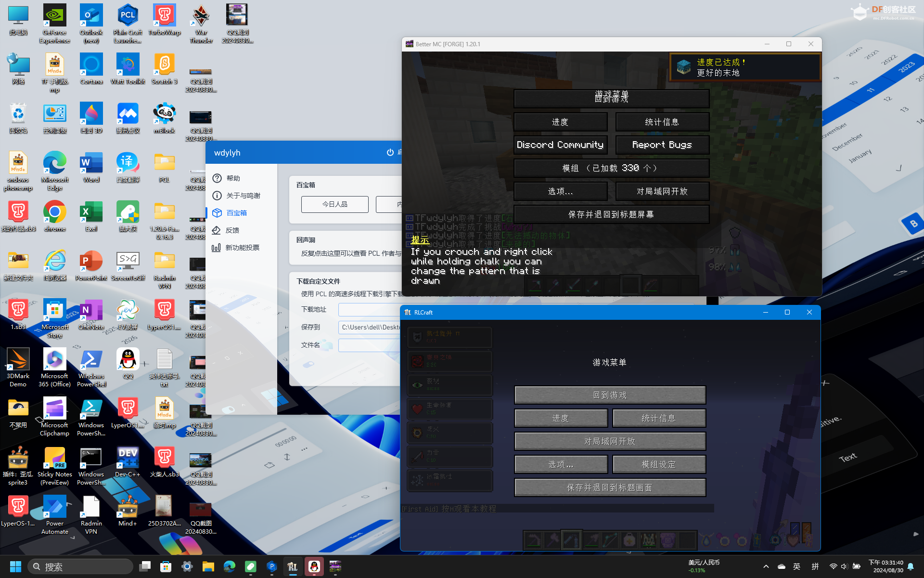Open the 英伟达账号.txt file icon

point(164,368)
